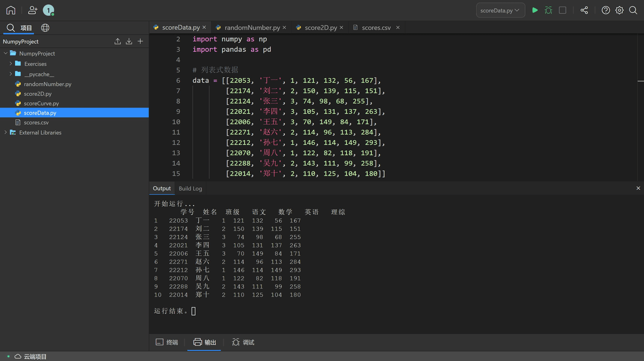
Task: Open the Add collaborator icon
Action: (32, 10)
